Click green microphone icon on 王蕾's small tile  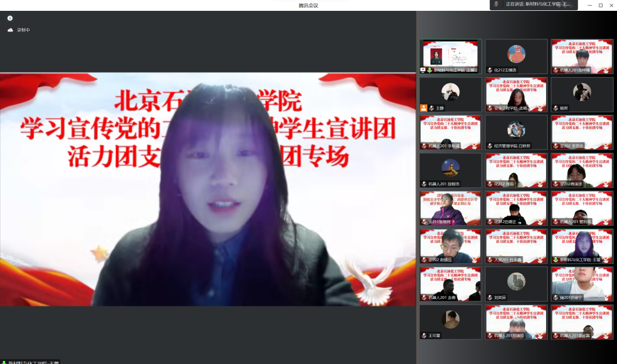tap(555, 260)
